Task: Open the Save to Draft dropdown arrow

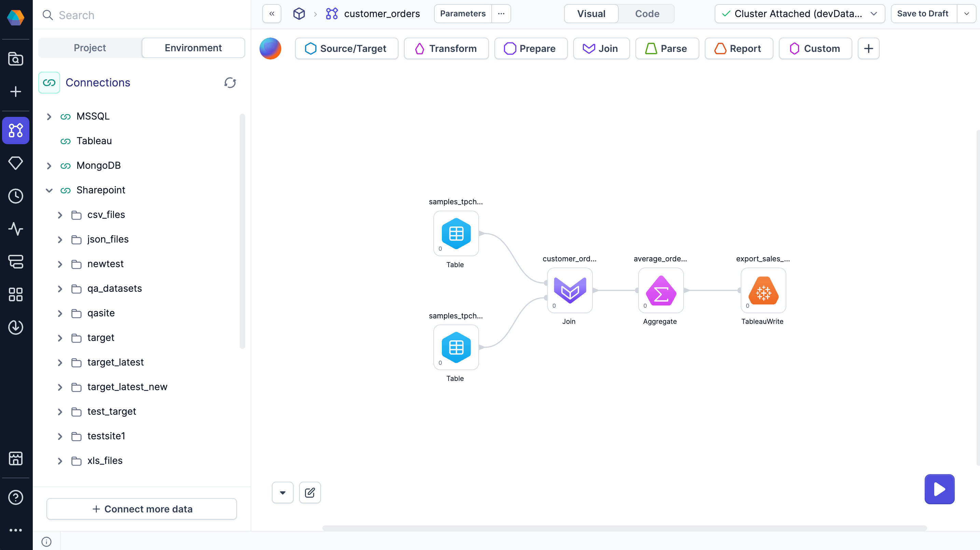Action: click(966, 14)
